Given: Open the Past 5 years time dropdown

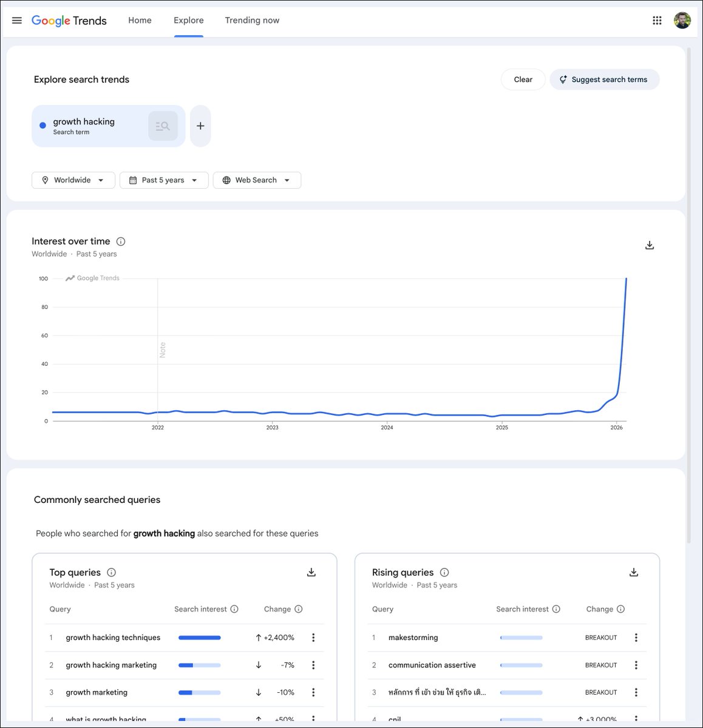Looking at the screenshot, I should pyautogui.click(x=164, y=180).
